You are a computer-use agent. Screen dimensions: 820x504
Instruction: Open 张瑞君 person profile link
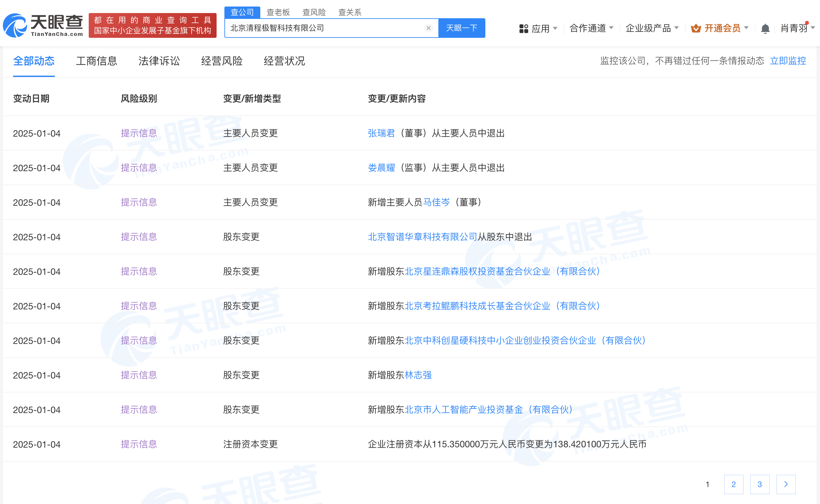point(381,133)
